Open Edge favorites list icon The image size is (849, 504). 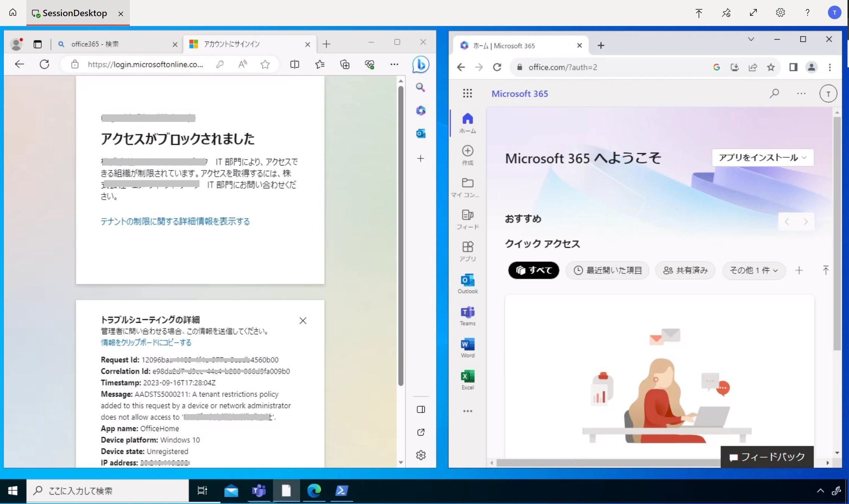point(320,64)
